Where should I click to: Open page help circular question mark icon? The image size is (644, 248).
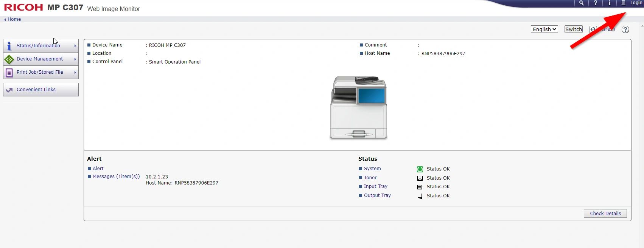point(625,29)
